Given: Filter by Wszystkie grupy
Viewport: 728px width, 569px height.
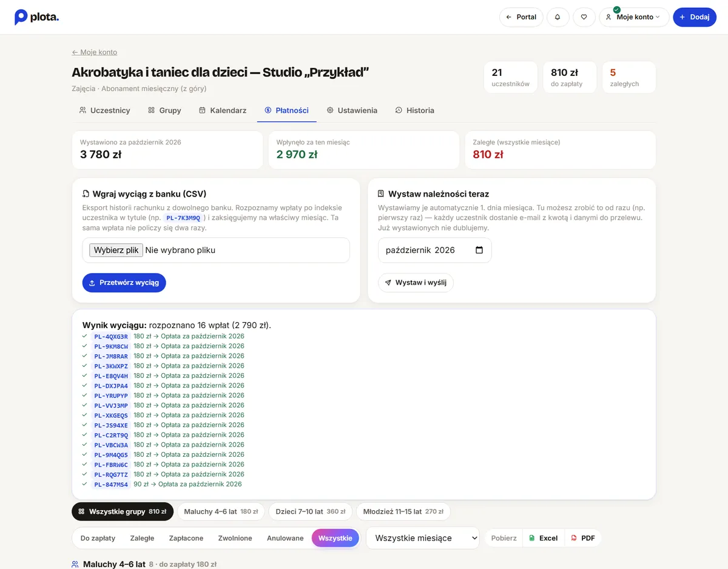Looking at the screenshot, I should 123,511.
